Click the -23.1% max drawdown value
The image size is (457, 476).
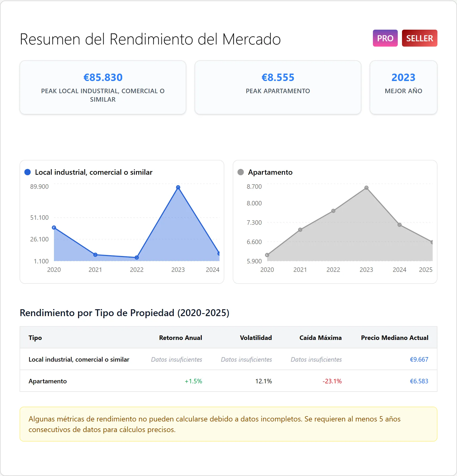click(x=332, y=381)
